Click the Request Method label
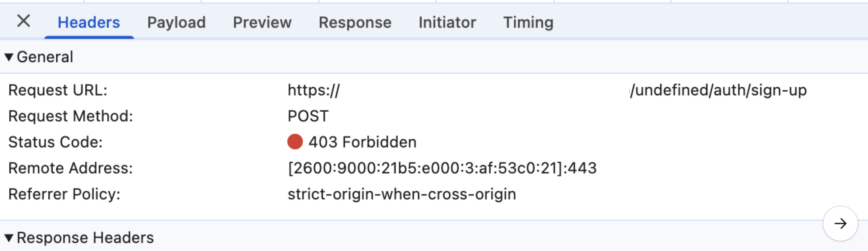 coord(71,116)
